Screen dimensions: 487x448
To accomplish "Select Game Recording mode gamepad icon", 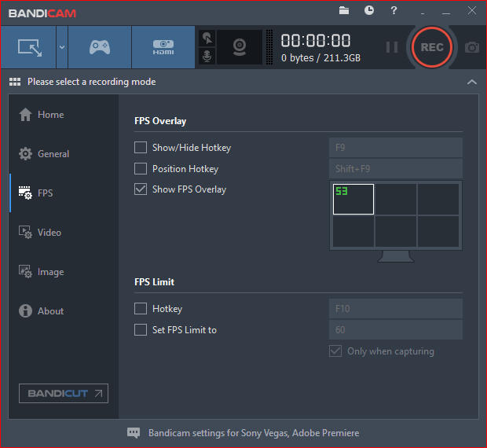I will [100, 47].
